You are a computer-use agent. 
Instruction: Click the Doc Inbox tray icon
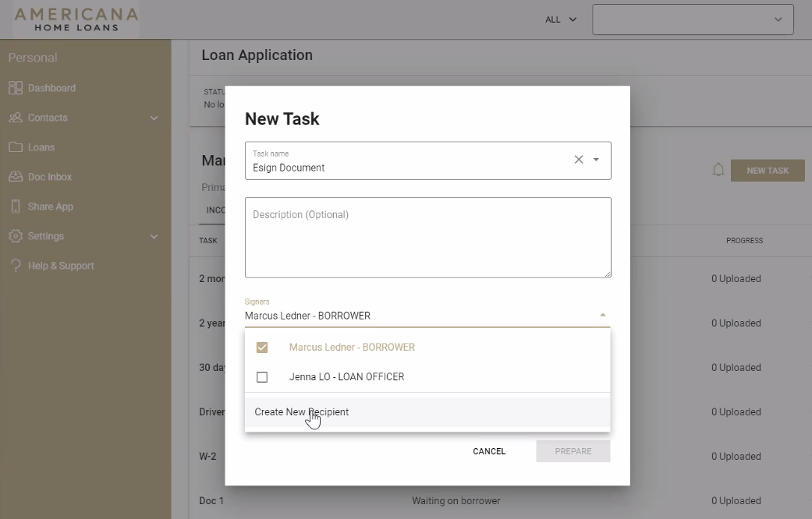[x=16, y=177]
